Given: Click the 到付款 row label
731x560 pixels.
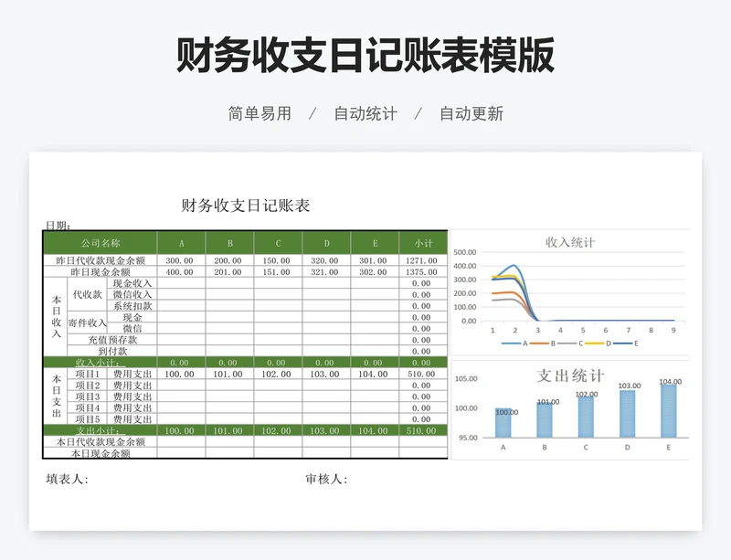Looking at the screenshot, I should [112, 351].
